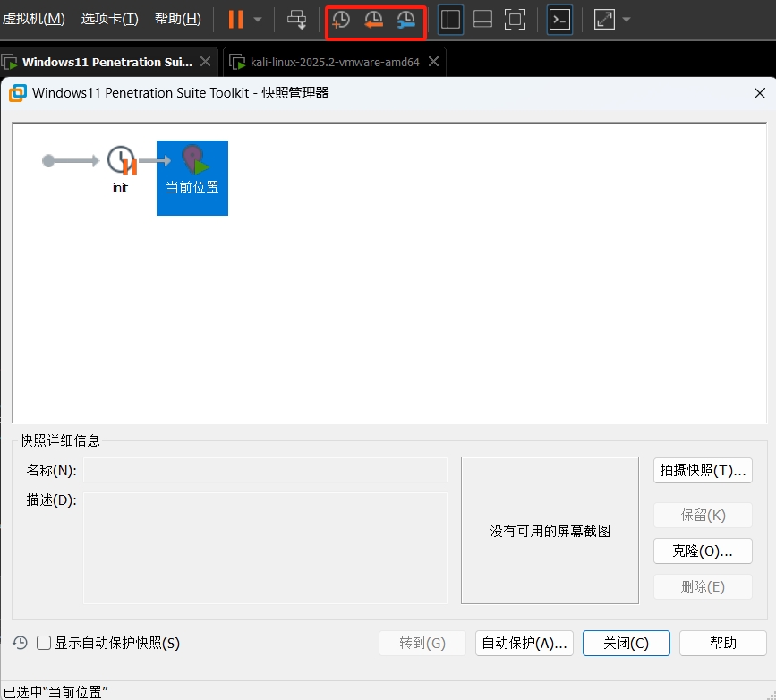776x700 pixels.
Task: Toggle the library sidebar panel icon
Action: tap(450, 19)
